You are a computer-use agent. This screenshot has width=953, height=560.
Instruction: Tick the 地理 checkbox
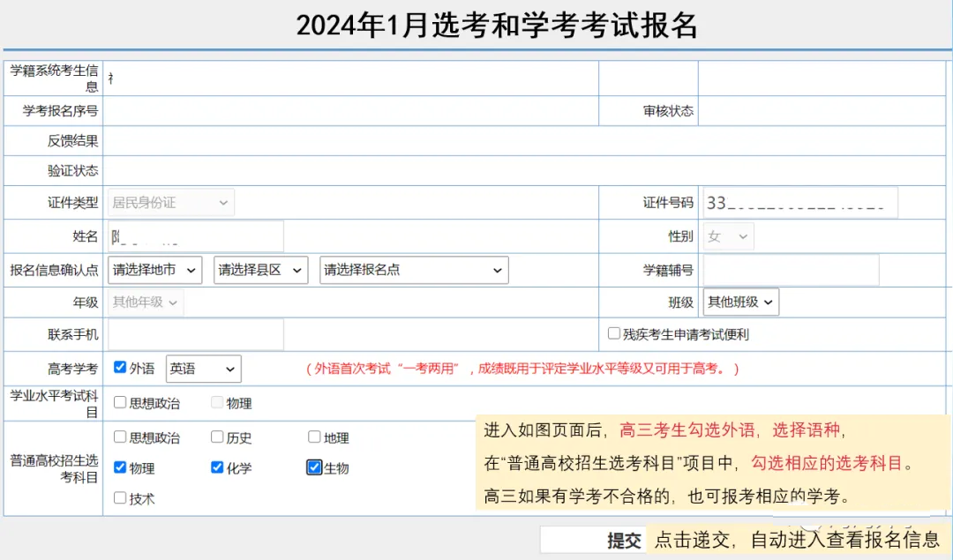[314, 437]
